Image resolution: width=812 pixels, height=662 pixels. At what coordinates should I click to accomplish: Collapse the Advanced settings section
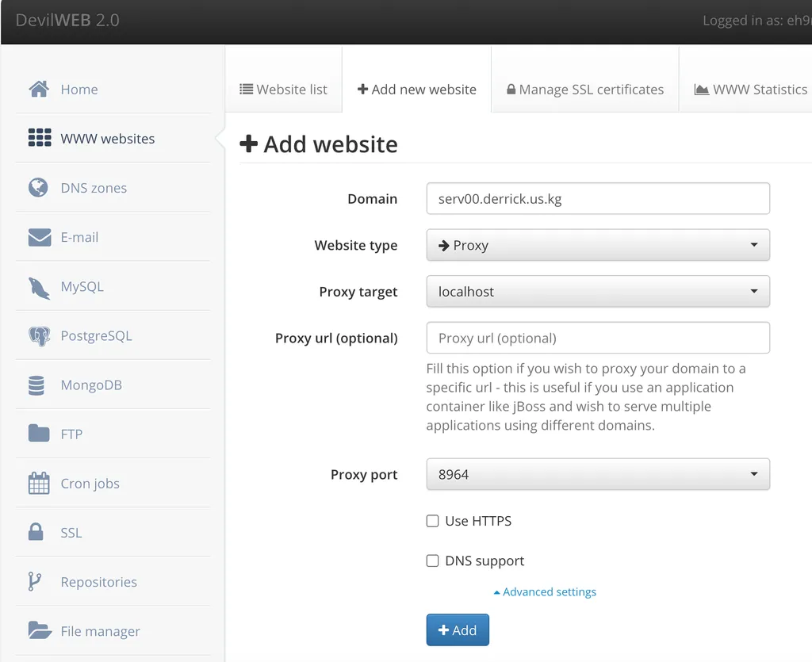pos(545,591)
